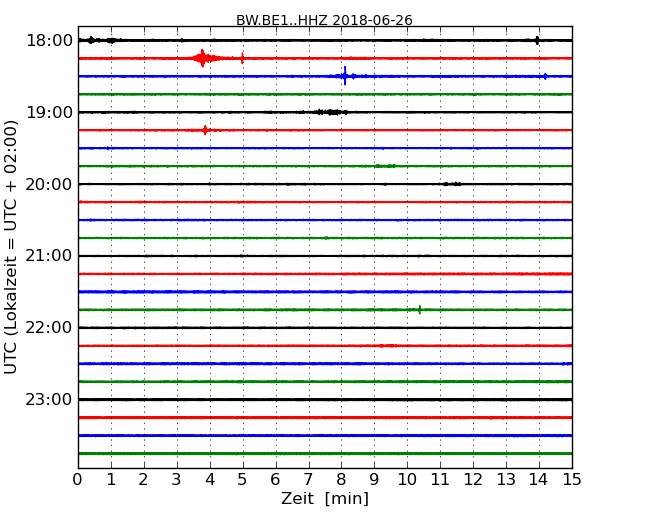Click x-axis tick label 5

pyautogui.click(x=243, y=480)
